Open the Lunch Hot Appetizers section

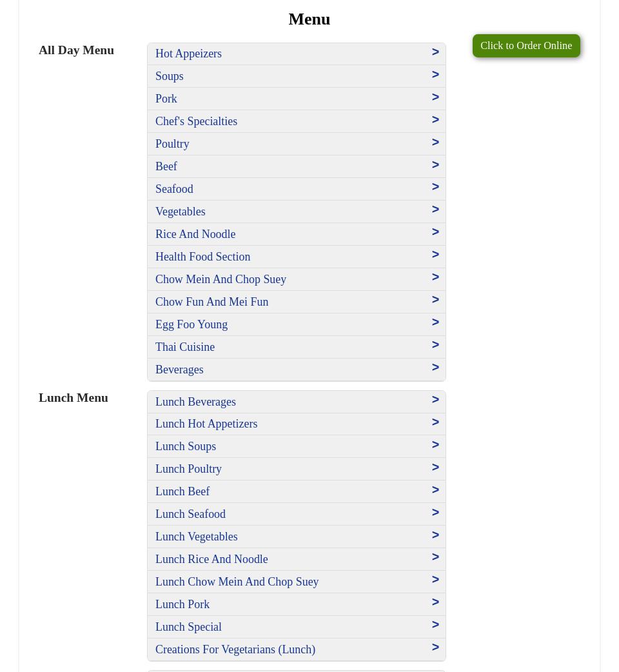point(206,424)
